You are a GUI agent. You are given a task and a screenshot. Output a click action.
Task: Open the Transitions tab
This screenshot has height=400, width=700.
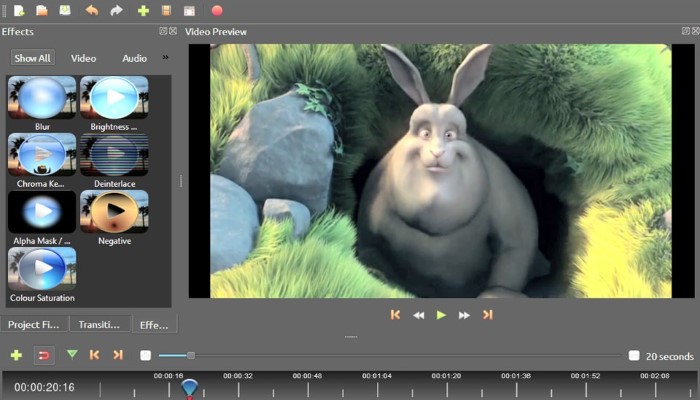(x=100, y=325)
